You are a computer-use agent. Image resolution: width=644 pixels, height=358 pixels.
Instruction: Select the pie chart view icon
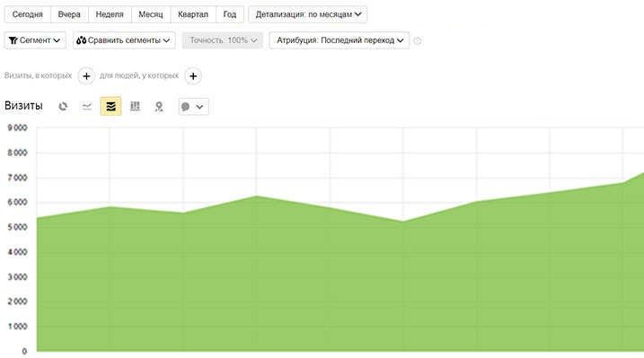pos(63,107)
